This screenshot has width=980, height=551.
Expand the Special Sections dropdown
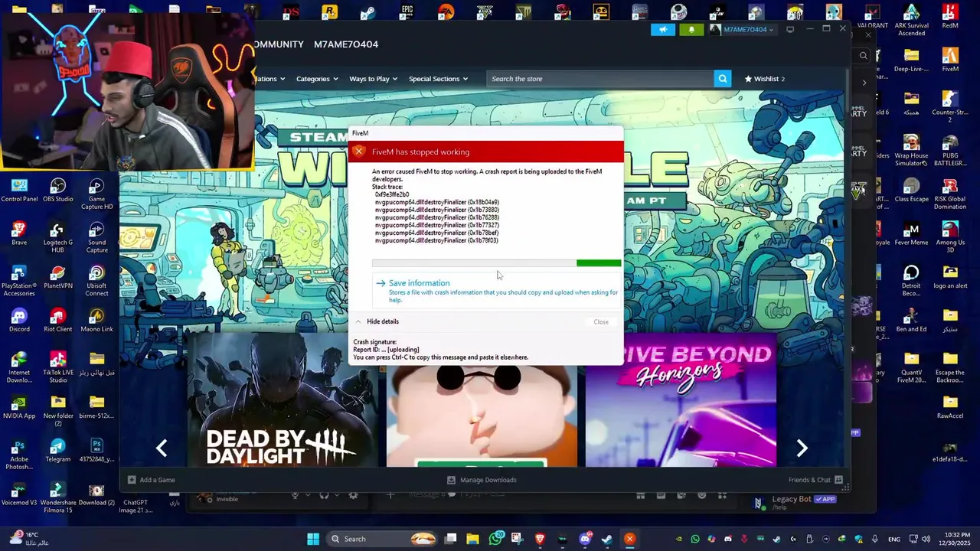click(438, 79)
